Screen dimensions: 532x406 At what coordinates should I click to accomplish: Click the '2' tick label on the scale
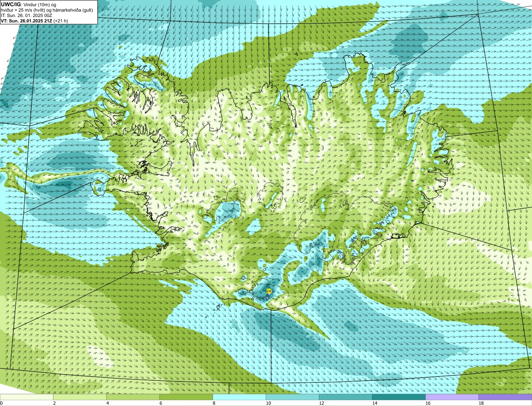54,403
